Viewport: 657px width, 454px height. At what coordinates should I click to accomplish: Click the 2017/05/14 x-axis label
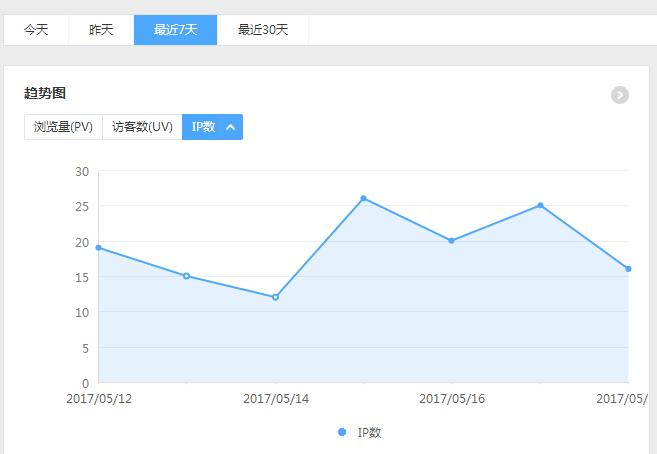pos(276,398)
